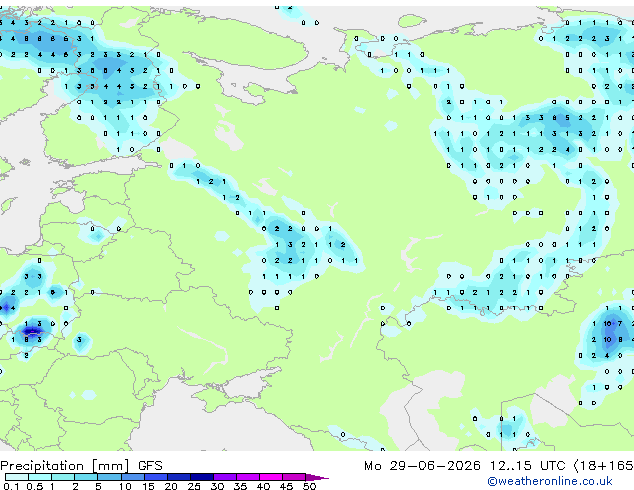Viewport: 634px width, 490px height.
Task: Click the legend scale label '45'
Action: click(286, 486)
